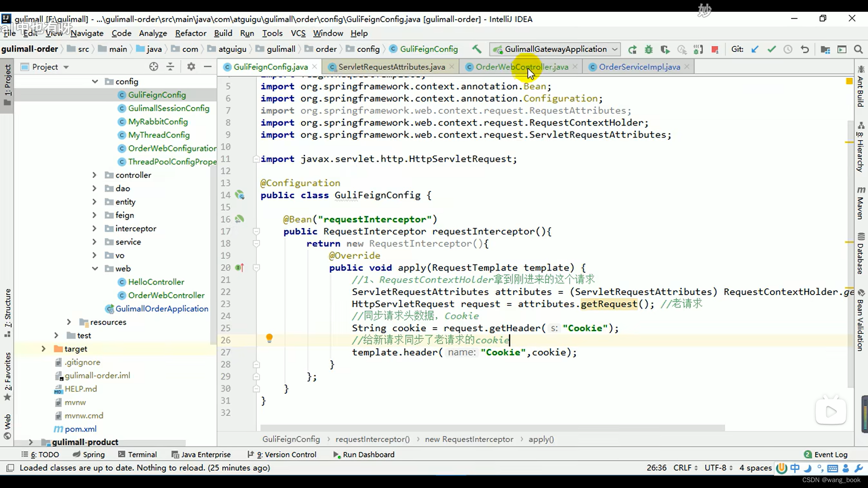868x488 pixels.
Task: Open the Analyze menu
Action: (x=153, y=33)
